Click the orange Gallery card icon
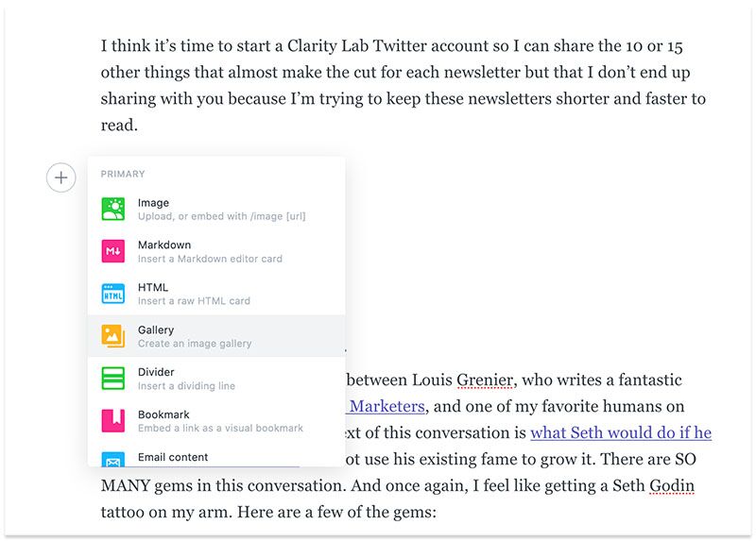 [x=112, y=336]
